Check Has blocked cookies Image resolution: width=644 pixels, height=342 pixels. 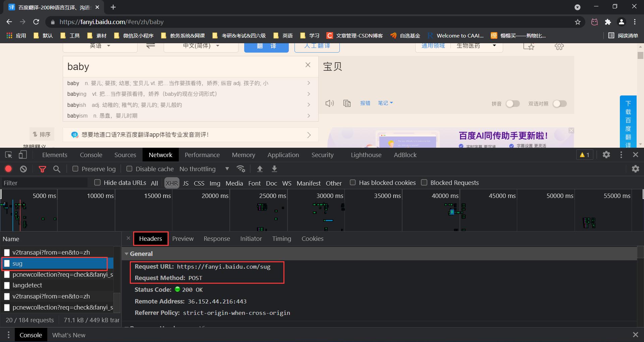pos(353,183)
